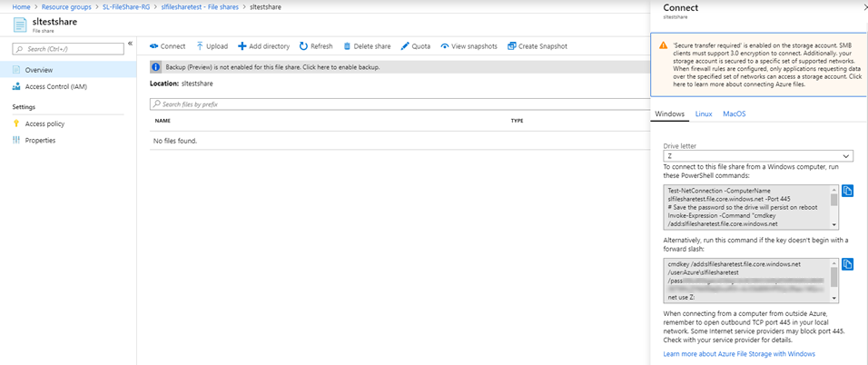This screenshot has height=365, width=868.
Task: Collapse the sidebar with double chevron
Action: (130, 44)
